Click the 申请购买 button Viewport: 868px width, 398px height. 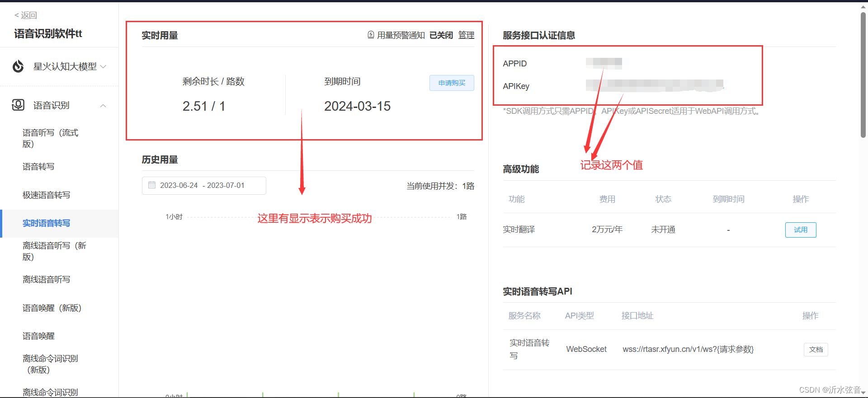[452, 83]
